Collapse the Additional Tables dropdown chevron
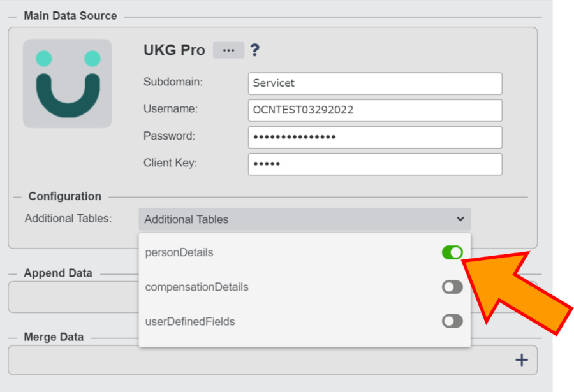The height and width of the screenshot is (392, 574). coord(460,219)
